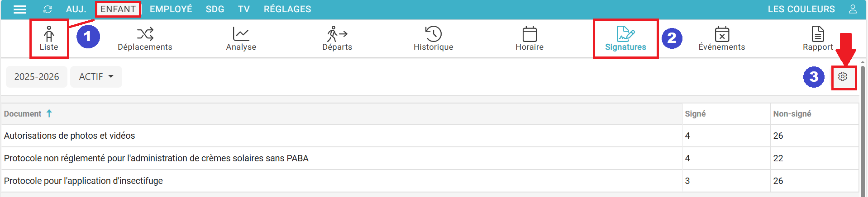Select the 2025-2026 year button
The width and height of the screenshot is (868, 197).
[x=37, y=77]
